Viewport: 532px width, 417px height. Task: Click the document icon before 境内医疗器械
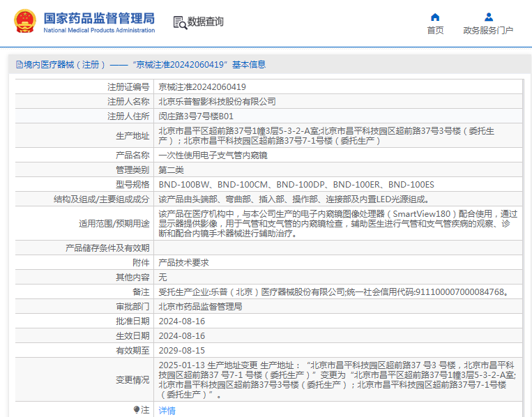[x=20, y=64]
